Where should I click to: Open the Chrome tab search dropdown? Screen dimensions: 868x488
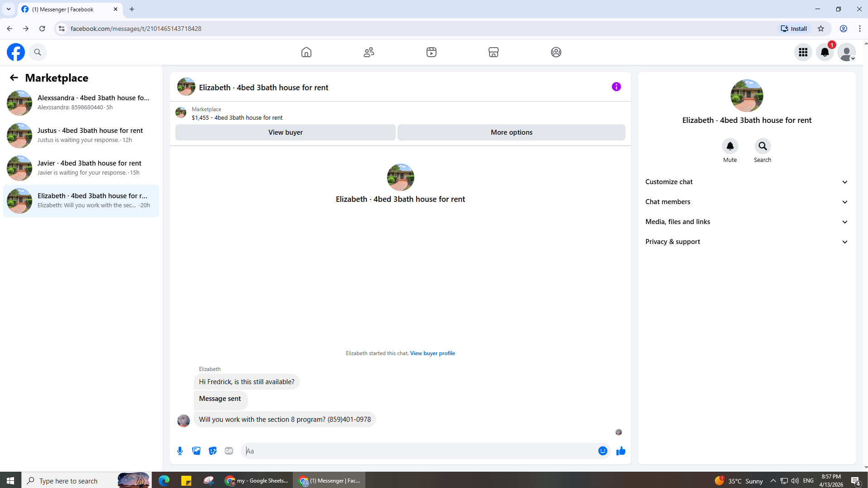9,9
